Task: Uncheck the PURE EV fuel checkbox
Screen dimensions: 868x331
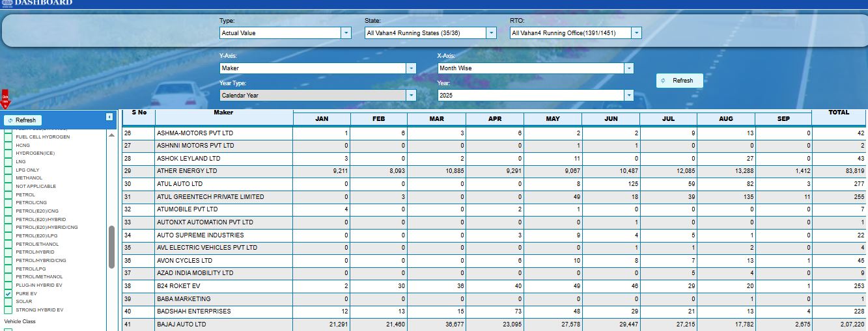Action: tap(8, 294)
